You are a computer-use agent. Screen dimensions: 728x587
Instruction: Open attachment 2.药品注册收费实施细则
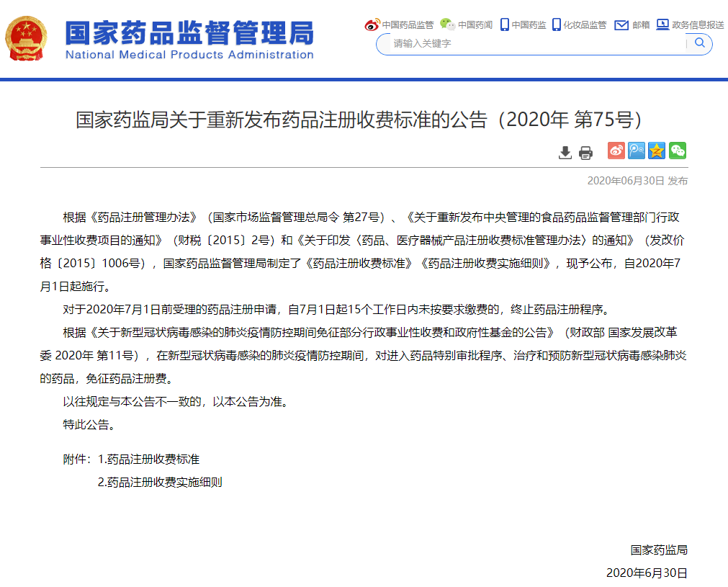tap(160, 483)
